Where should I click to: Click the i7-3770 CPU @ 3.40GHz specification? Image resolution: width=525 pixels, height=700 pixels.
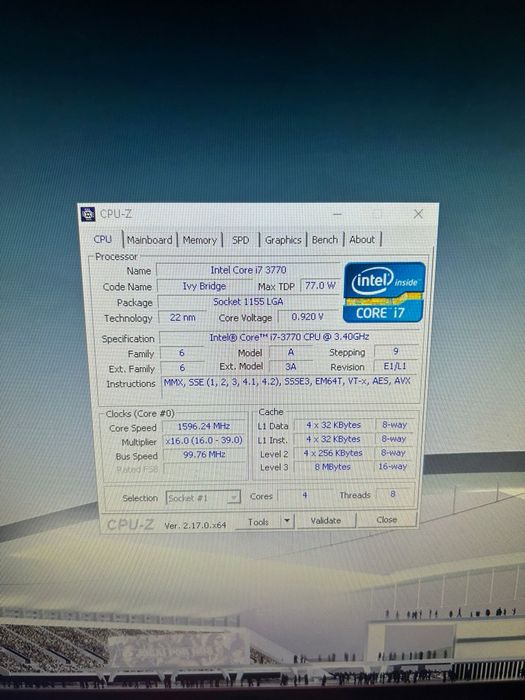(x=289, y=337)
